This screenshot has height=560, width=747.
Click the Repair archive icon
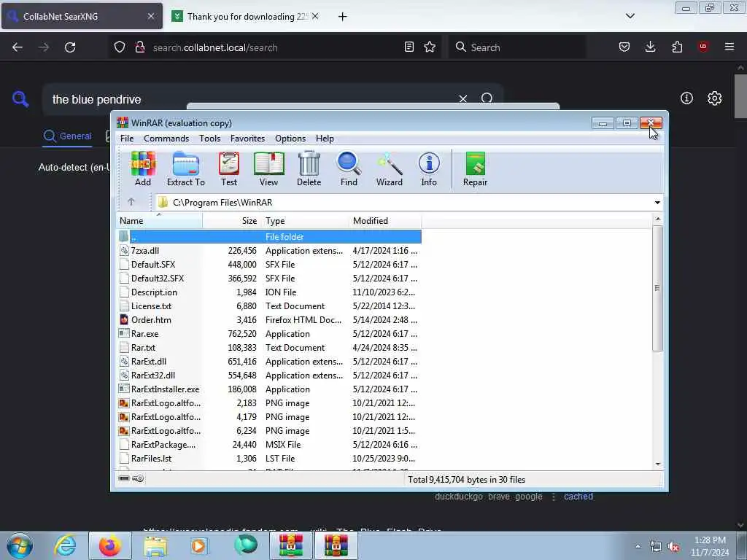coord(475,168)
